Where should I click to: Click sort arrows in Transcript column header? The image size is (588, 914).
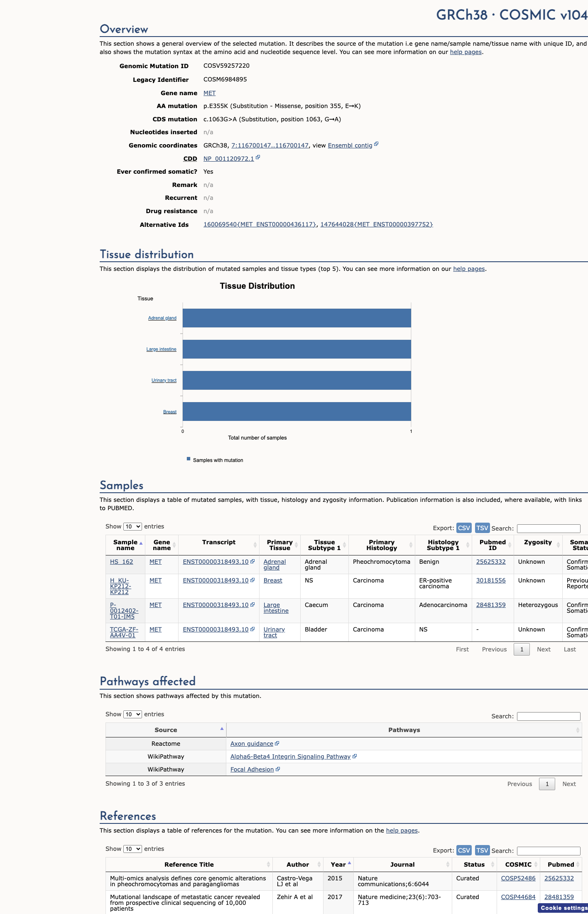click(255, 545)
